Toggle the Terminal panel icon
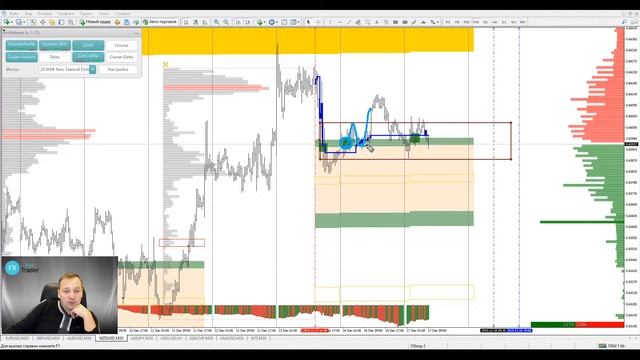The width and height of the screenshot is (640, 360). pos(61,22)
